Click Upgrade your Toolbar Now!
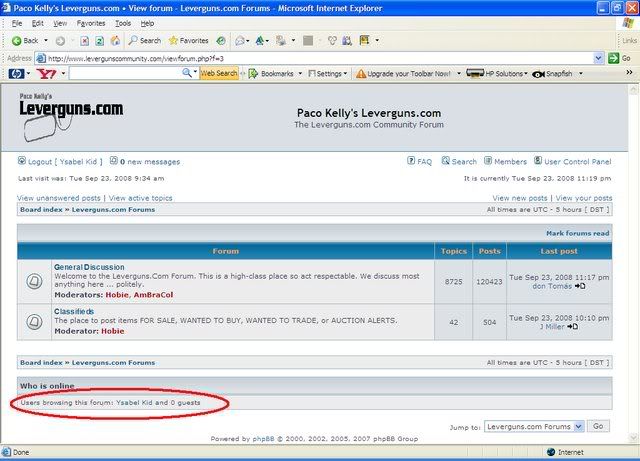The width and height of the screenshot is (640, 461). (x=403, y=74)
